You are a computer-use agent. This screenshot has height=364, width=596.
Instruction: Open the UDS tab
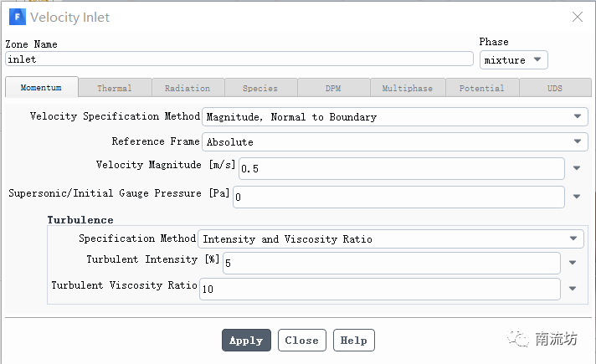pyautogui.click(x=555, y=88)
